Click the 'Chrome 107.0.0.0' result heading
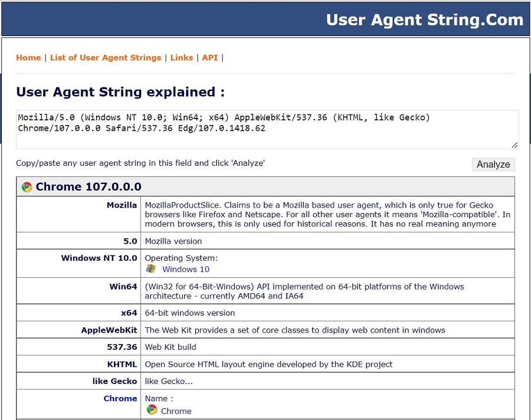The height and width of the screenshot is (420, 531). [x=88, y=186]
